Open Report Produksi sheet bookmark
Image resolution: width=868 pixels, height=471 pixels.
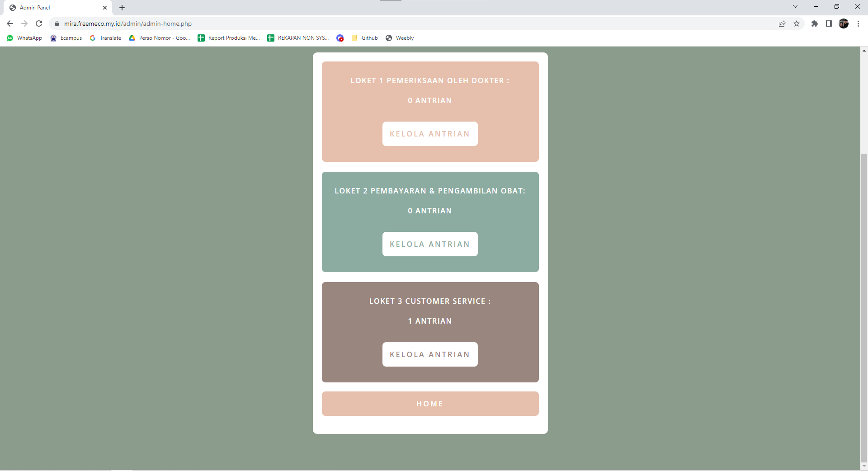pos(229,38)
